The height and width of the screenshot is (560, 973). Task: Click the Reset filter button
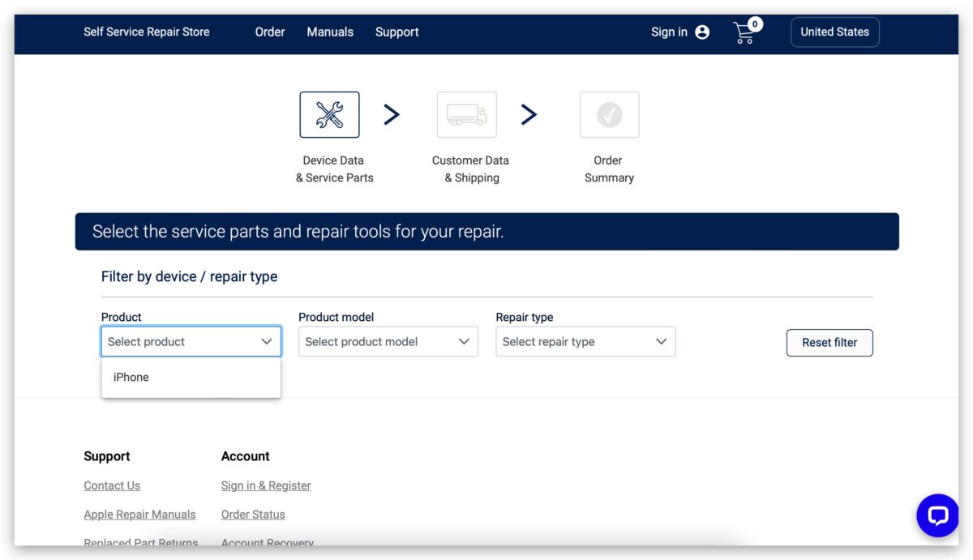point(829,343)
